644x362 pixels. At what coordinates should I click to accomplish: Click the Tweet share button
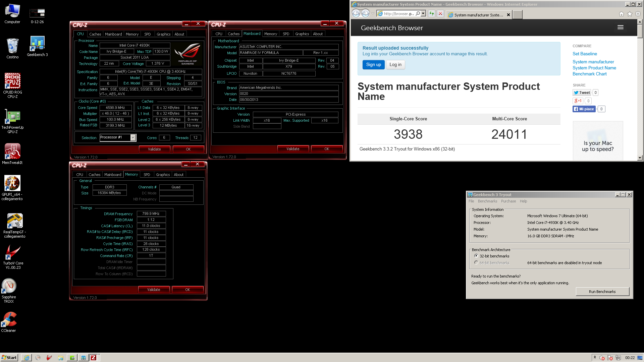point(582,93)
